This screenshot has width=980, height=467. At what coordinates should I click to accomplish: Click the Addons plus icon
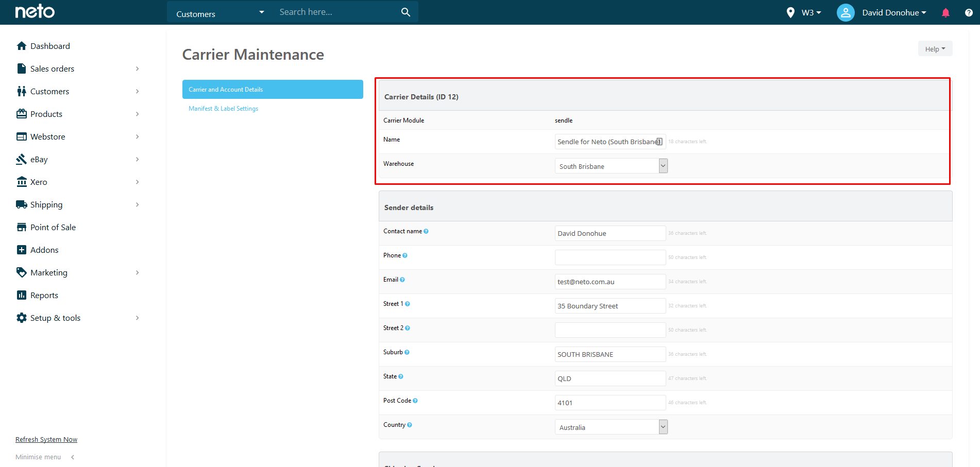[22, 250]
